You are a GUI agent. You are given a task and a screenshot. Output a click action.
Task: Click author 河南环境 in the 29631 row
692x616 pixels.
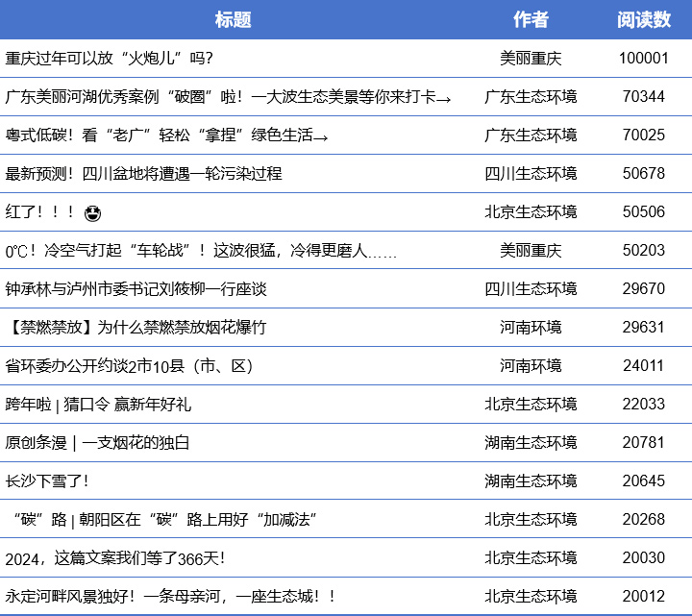531,328
